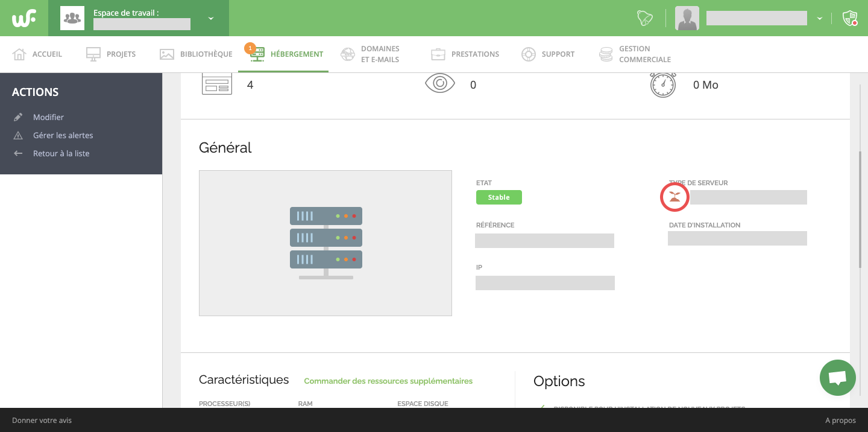Image resolution: width=868 pixels, height=432 pixels.
Task: Open the workspace group avatar icon
Action: pyautogui.click(x=72, y=18)
